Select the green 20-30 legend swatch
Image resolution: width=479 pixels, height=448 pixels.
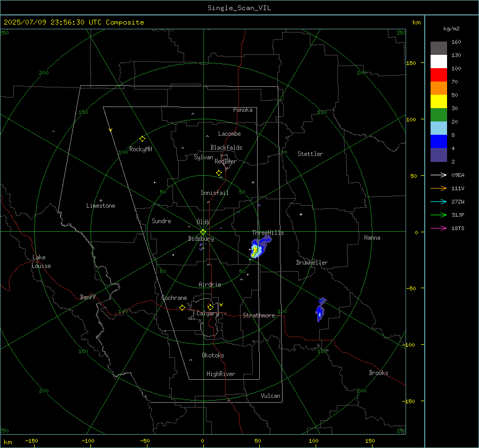click(x=439, y=115)
